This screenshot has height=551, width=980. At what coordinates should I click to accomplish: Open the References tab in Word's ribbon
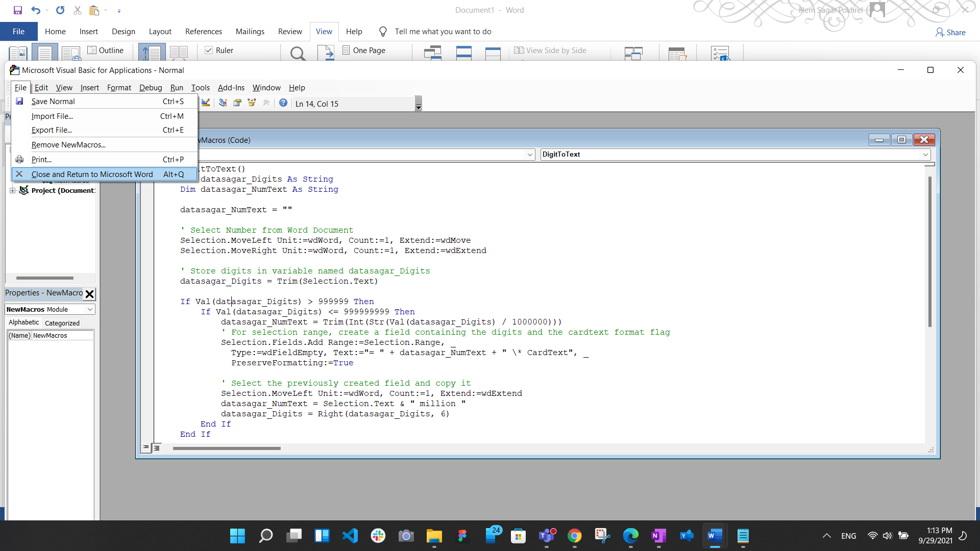[204, 32]
